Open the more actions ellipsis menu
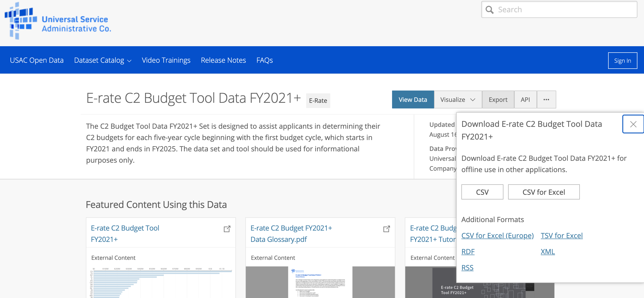644x298 pixels. click(x=546, y=99)
